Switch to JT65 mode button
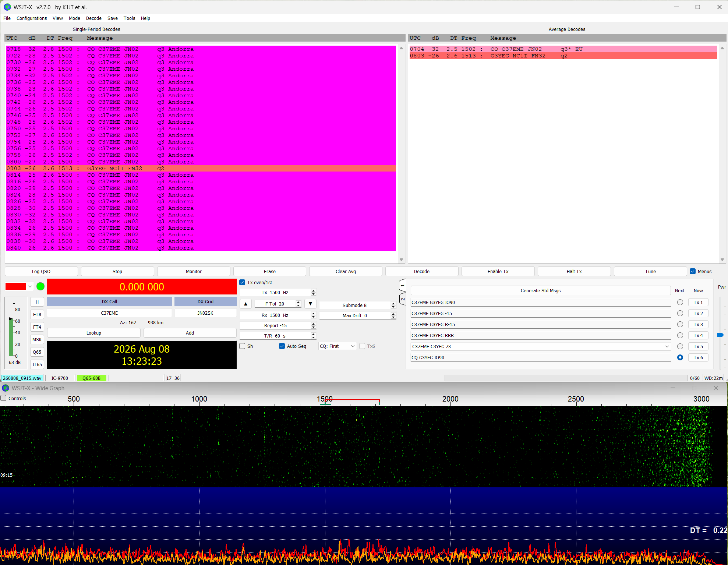Viewport: 728px width, 565px height. pos(37,365)
